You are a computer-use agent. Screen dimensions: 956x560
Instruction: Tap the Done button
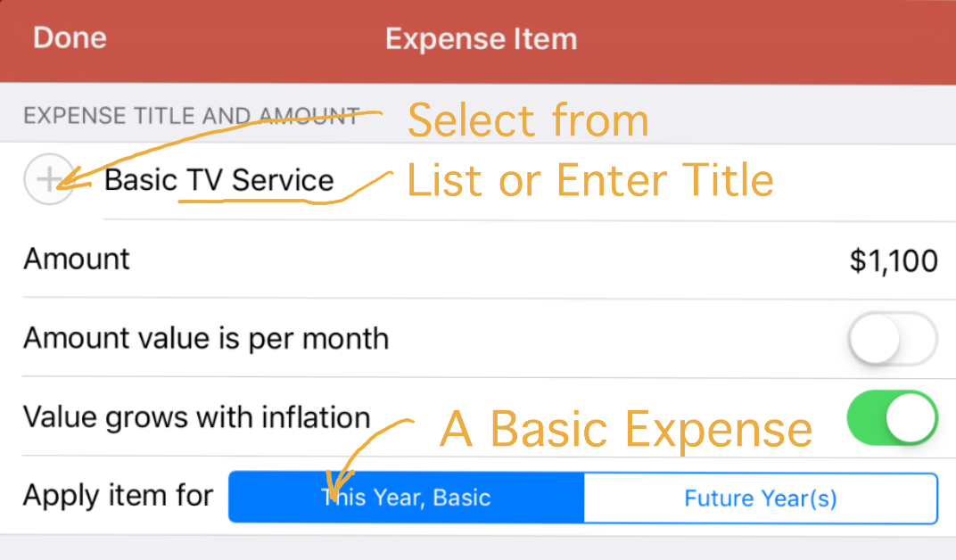[70, 38]
